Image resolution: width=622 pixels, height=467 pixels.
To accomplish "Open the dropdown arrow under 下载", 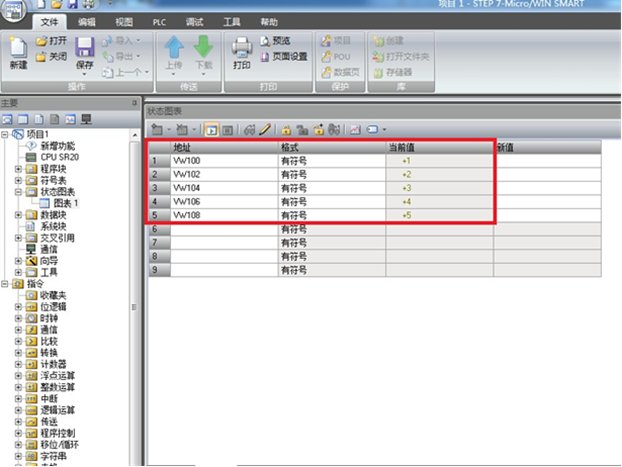I will pyautogui.click(x=203, y=74).
